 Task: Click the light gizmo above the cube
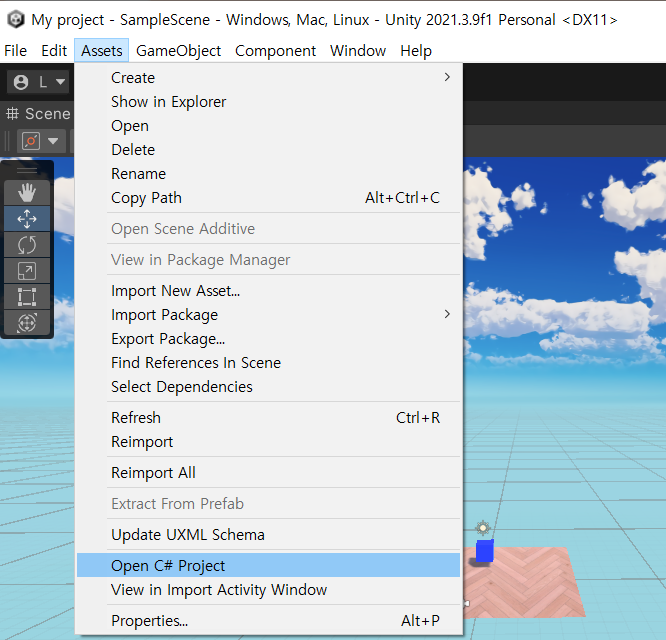(x=483, y=528)
